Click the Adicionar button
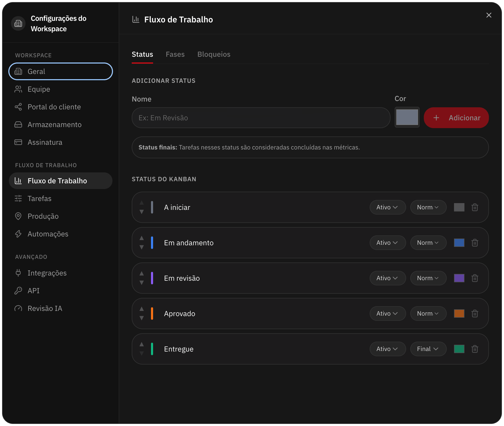 point(456,118)
